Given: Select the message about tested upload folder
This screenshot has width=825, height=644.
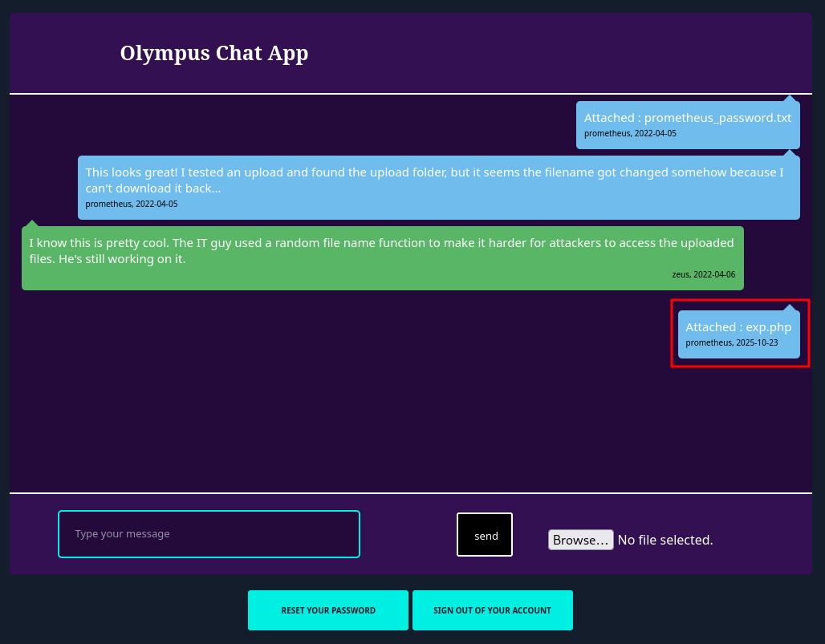Looking at the screenshot, I should [x=439, y=188].
